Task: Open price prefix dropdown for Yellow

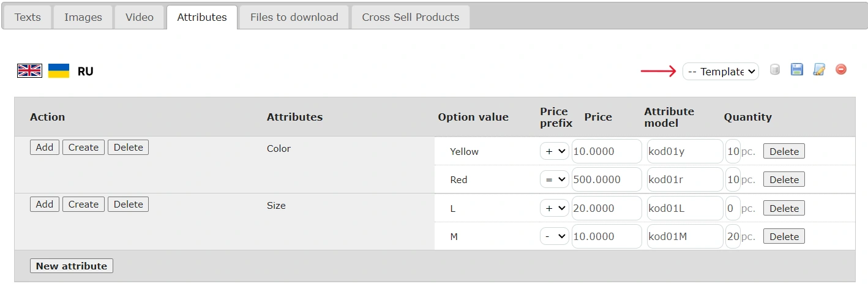Action: pos(555,151)
